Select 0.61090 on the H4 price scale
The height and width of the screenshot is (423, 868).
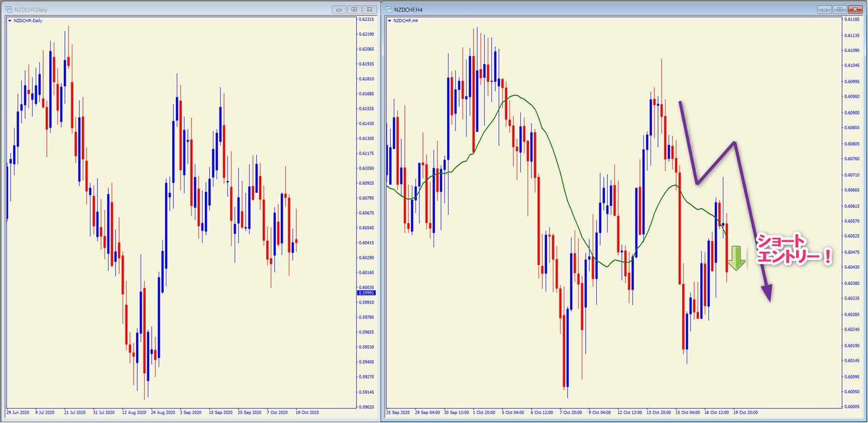coord(852,50)
